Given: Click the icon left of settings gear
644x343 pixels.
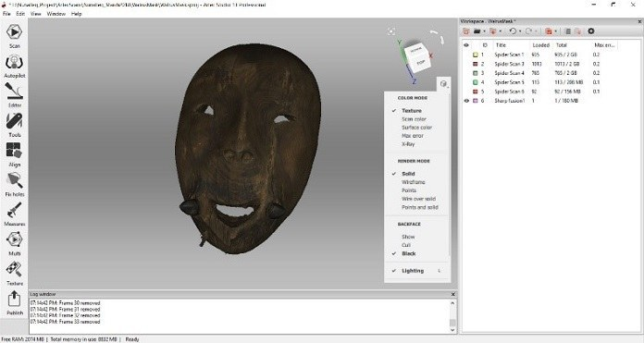Looking at the screenshot, I should [x=577, y=31].
